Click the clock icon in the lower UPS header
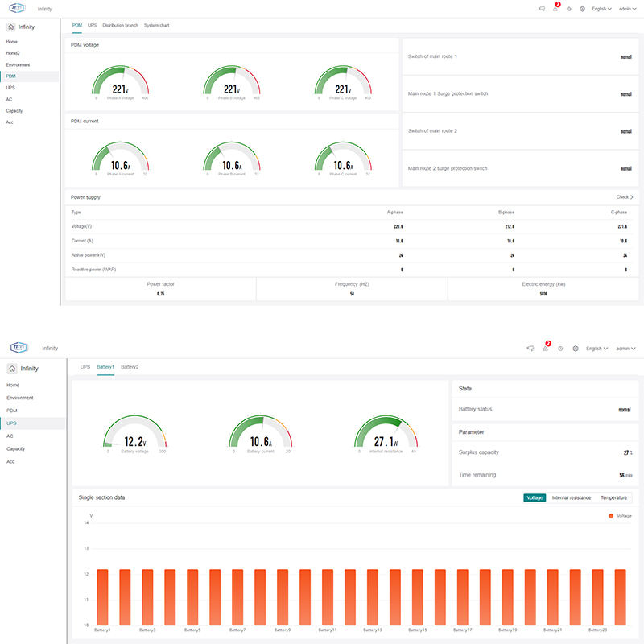Image resolution: width=644 pixels, height=644 pixels. [x=560, y=349]
